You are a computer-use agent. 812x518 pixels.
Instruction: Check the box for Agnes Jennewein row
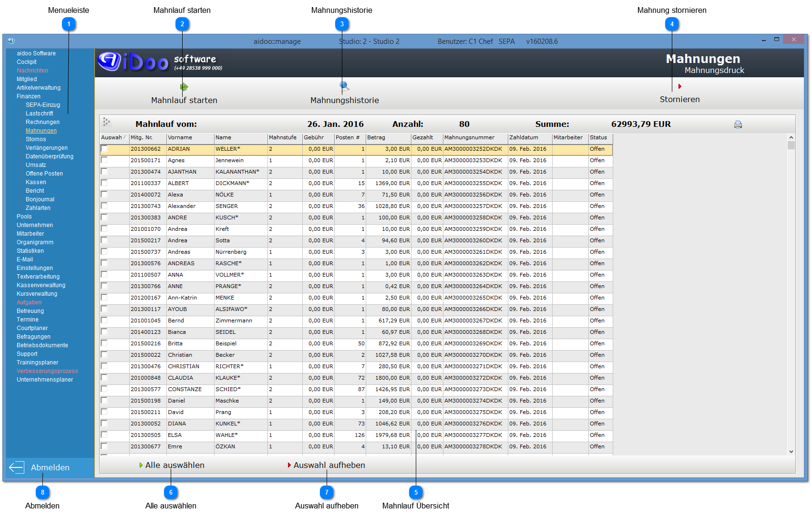coord(104,160)
